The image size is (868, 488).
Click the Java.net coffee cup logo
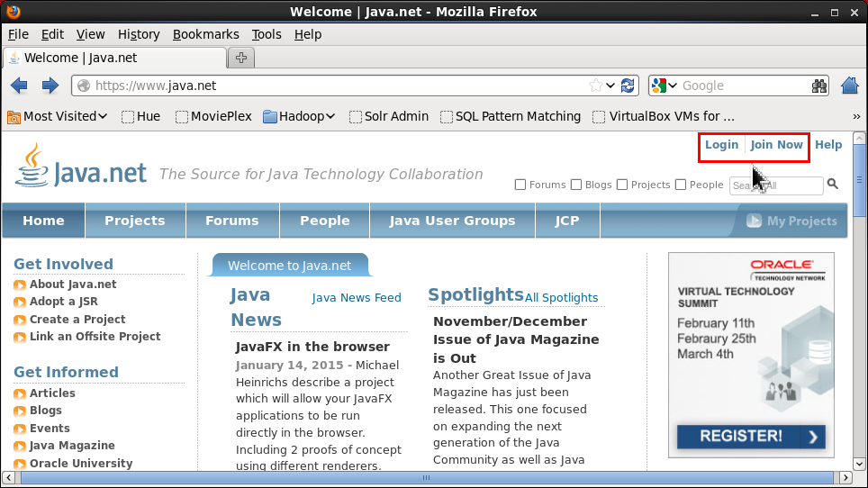coord(32,165)
